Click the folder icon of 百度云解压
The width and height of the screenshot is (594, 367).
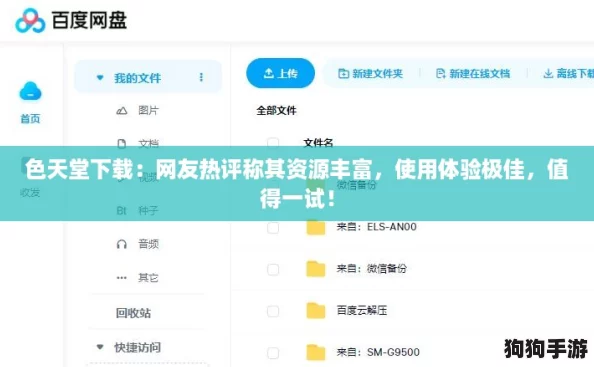(x=316, y=311)
